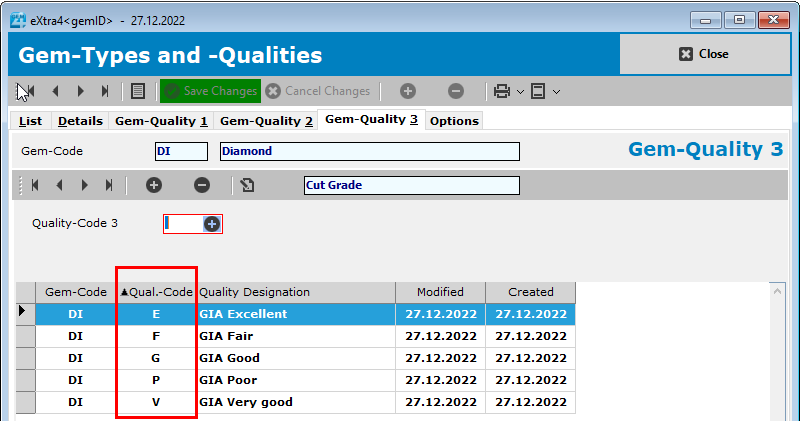Go to previous quality record in sub-toolbar
Image resolution: width=802 pixels, height=421 pixels.
click(x=59, y=185)
